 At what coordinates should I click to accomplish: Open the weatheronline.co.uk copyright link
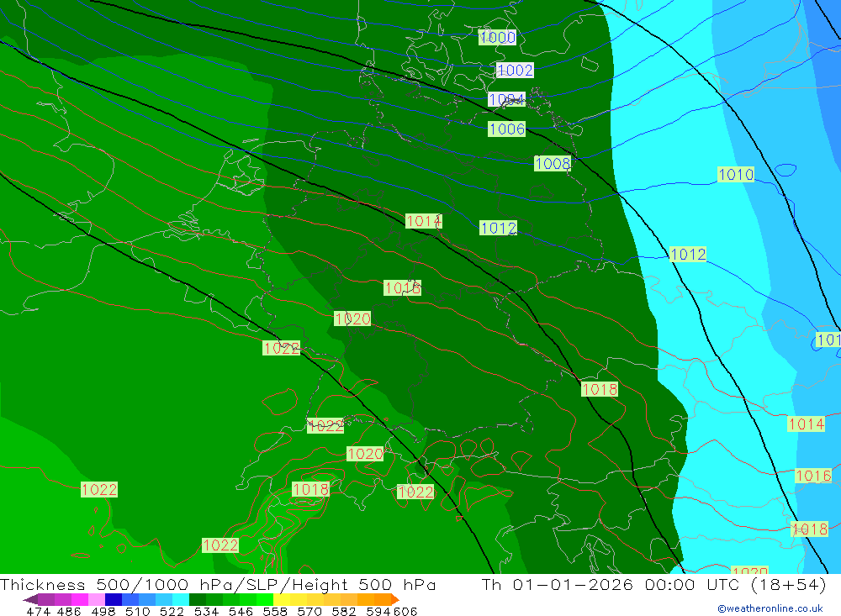[770, 608]
